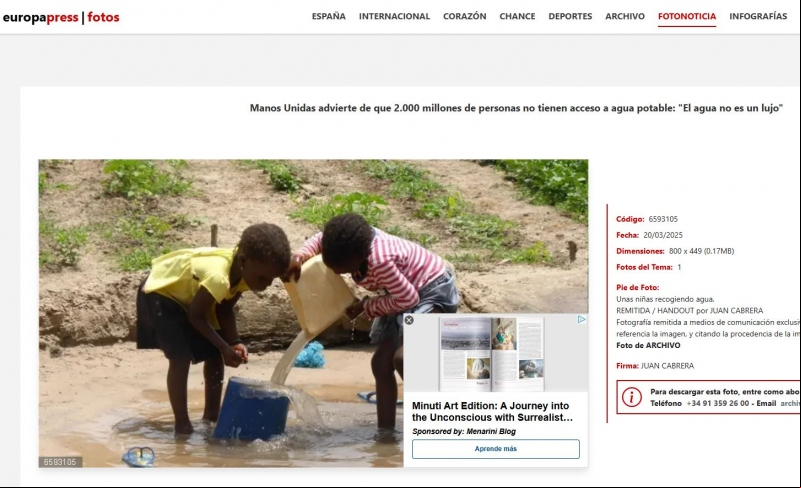The width and height of the screenshot is (801, 488).
Task: Select the FOTONOTICIA tab
Action: [x=687, y=16]
